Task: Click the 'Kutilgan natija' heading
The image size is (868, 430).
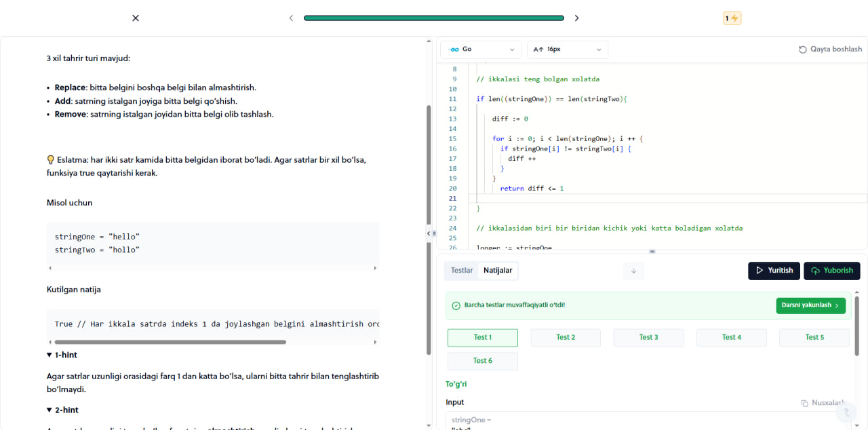Action: 74,290
